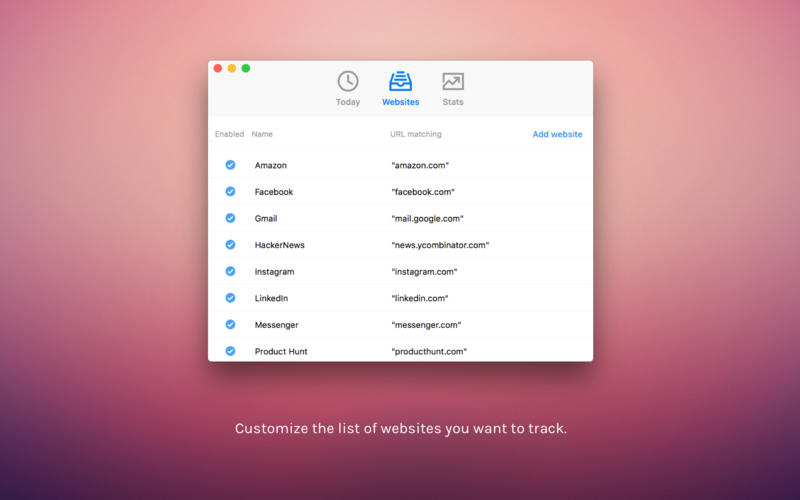Switch to the Today tab label
The width and height of the screenshot is (800, 500).
point(348,102)
